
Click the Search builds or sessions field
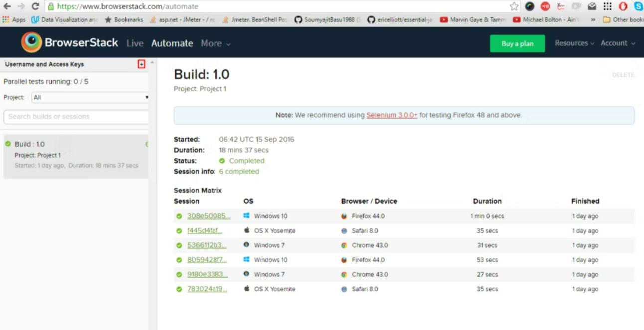pyautogui.click(x=76, y=117)
